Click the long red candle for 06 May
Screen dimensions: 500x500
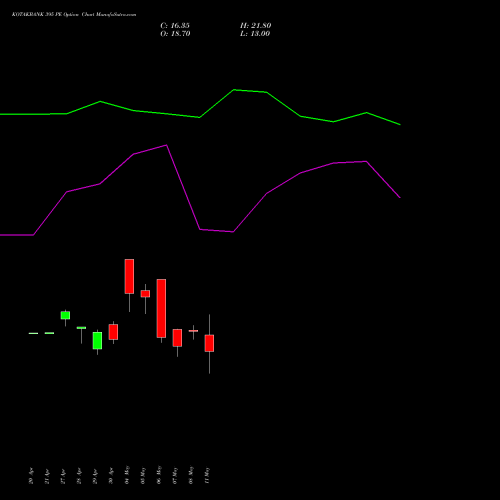[161, 308]
